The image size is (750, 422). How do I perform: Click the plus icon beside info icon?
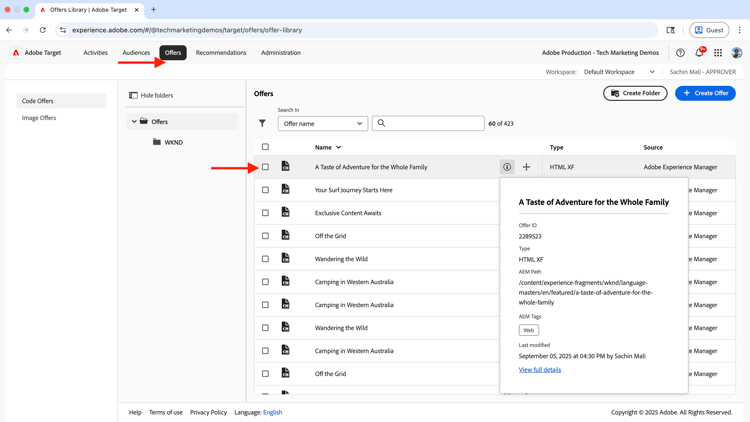point(526,167)
